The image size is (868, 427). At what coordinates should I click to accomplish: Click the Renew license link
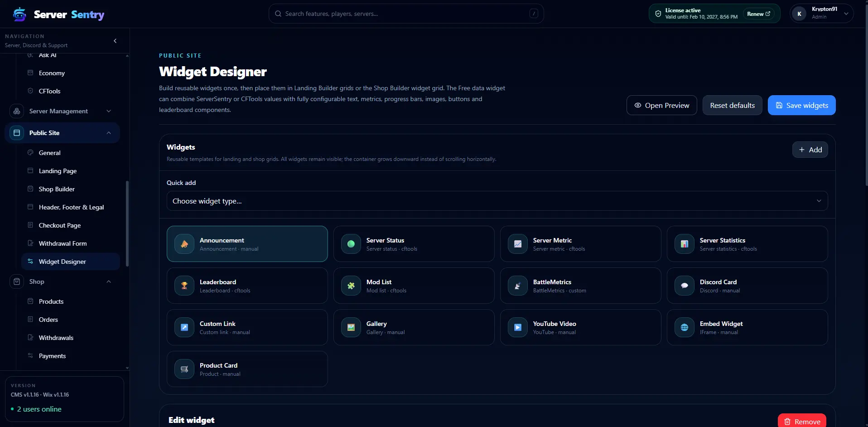point(758,14)
